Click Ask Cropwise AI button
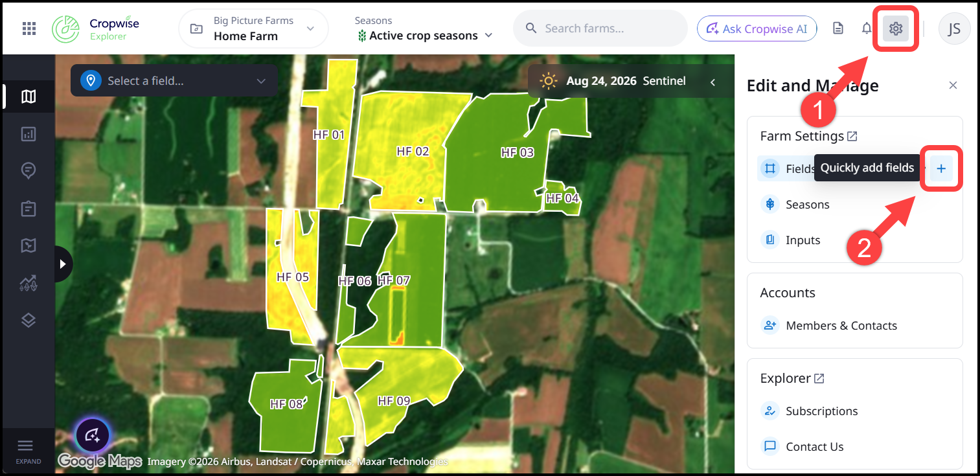This screenshot has width=980, height=476. coord(757,28)
